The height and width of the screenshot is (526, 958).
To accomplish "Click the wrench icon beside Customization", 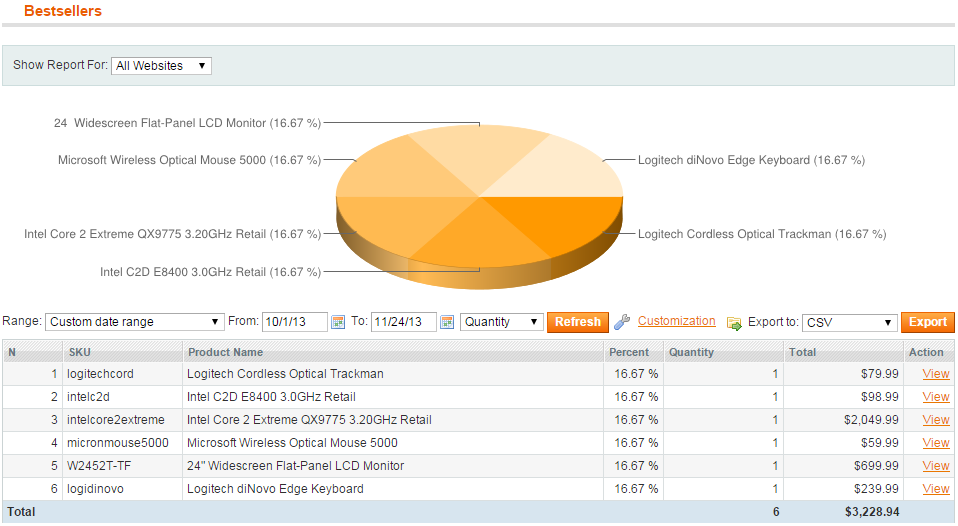I will click(622, 322).
